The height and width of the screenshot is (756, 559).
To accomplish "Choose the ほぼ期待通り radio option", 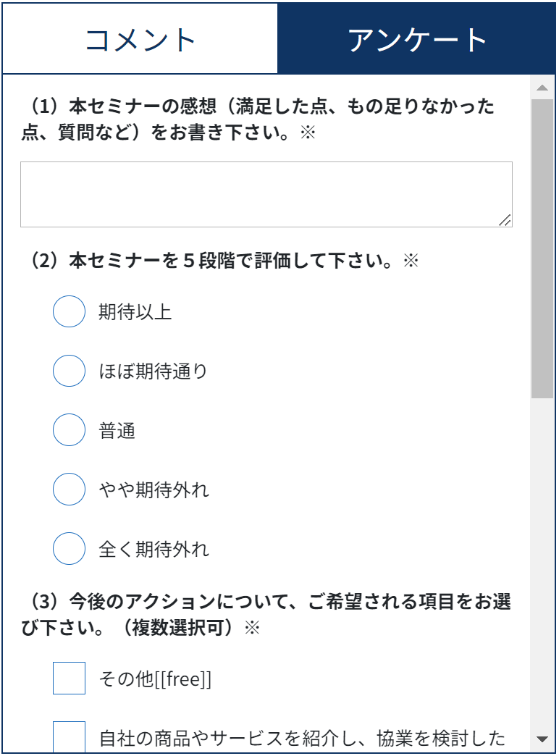I will click(x=70, y=371).
